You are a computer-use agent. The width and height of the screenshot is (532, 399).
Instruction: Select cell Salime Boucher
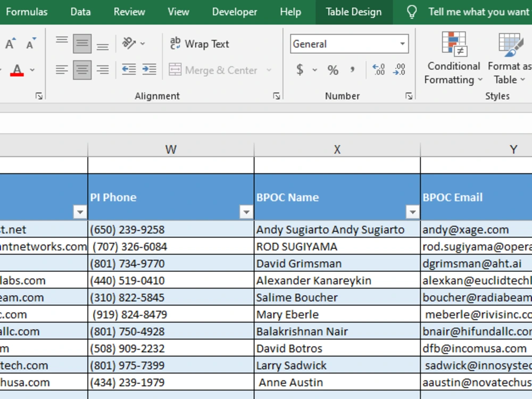337,297
